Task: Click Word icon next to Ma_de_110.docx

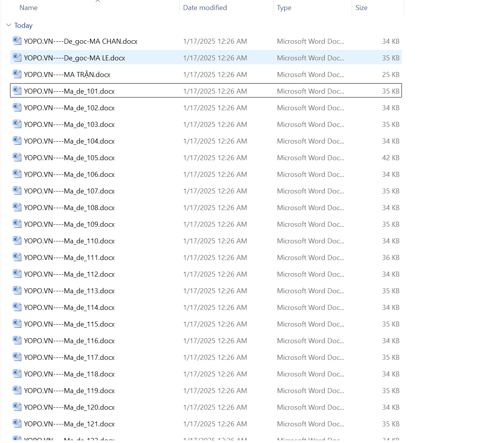Action: pyautogui.click(x=17, y=240)
